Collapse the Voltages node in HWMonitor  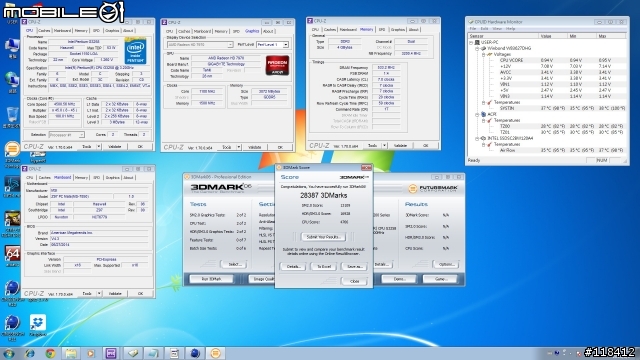click(483, 54)
